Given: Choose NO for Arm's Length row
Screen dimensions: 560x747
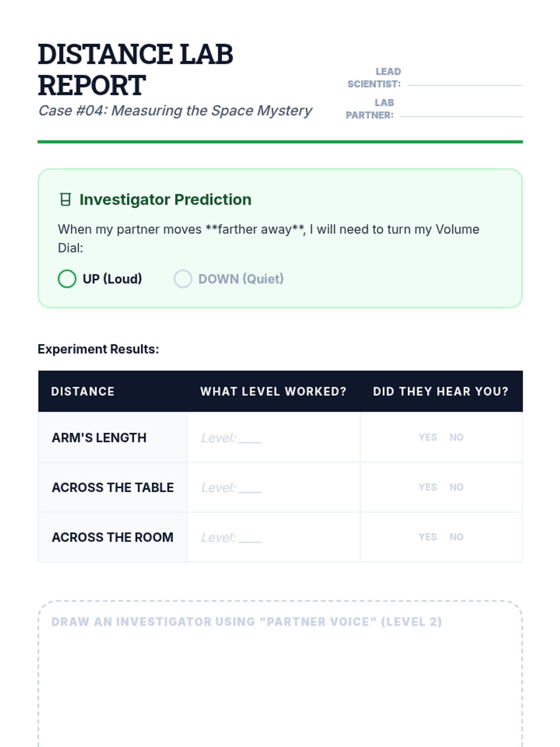Looking at the screenshot, I should pos(456,437).
